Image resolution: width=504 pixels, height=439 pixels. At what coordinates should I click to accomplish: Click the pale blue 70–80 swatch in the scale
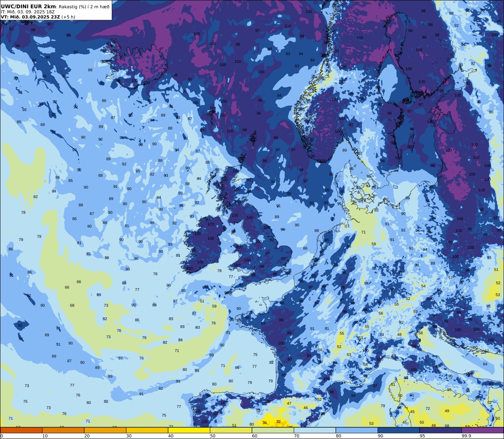(315, 430)
